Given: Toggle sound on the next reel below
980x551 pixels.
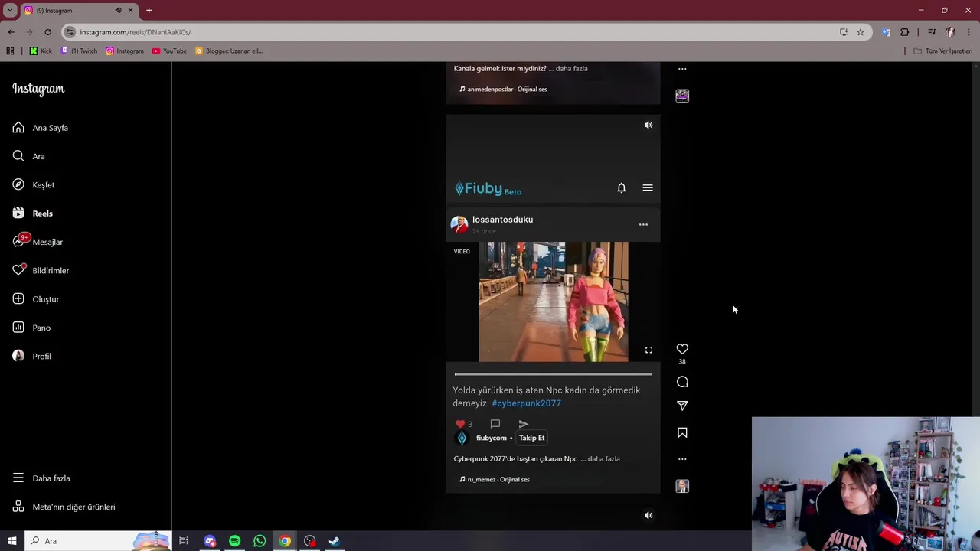Looking at the screenshot, I should pos(648,515).
